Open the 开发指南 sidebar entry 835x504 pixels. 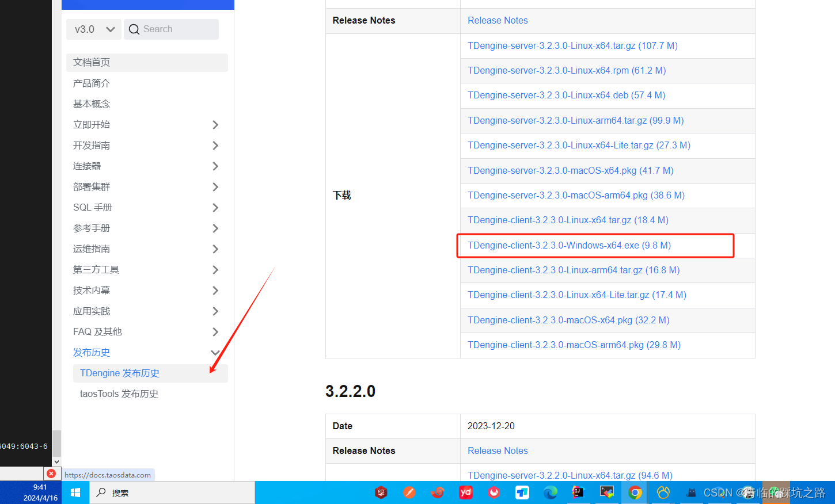91,146
